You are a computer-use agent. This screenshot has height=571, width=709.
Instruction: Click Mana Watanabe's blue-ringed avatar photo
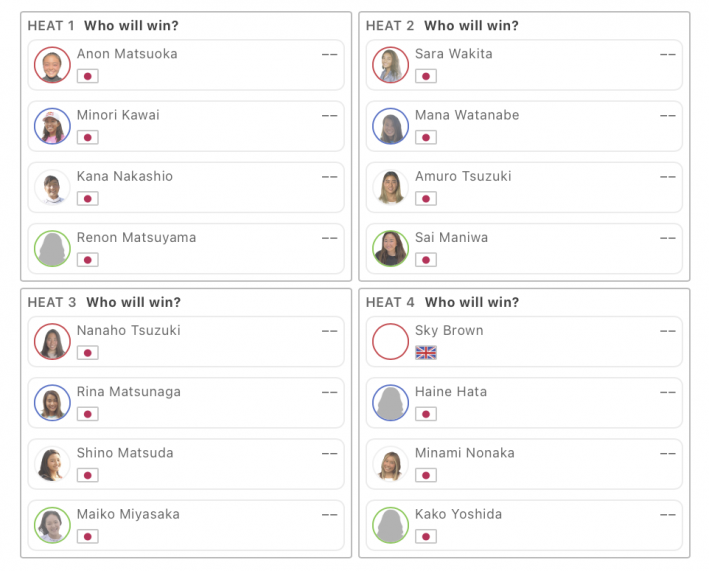[390, 126]
